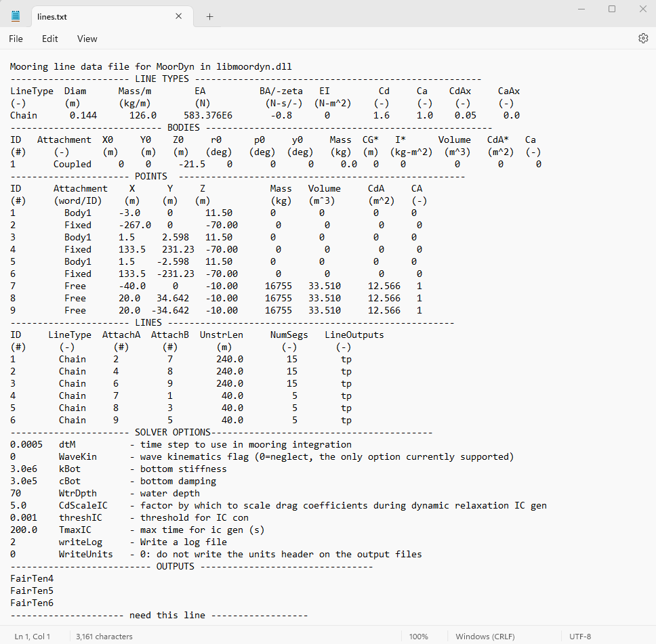Click the 'LineOutputs' column header
This screenshot has height=644, width=656.
point(354,335)
